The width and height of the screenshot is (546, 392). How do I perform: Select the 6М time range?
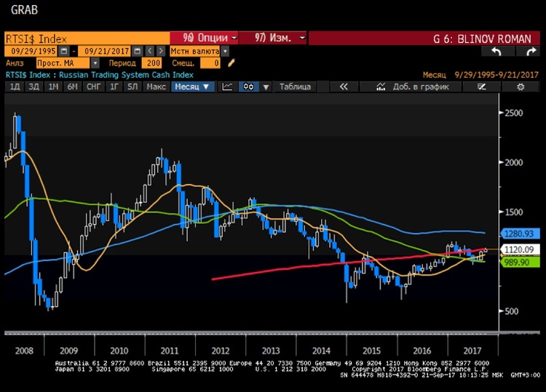pos(72,87)
